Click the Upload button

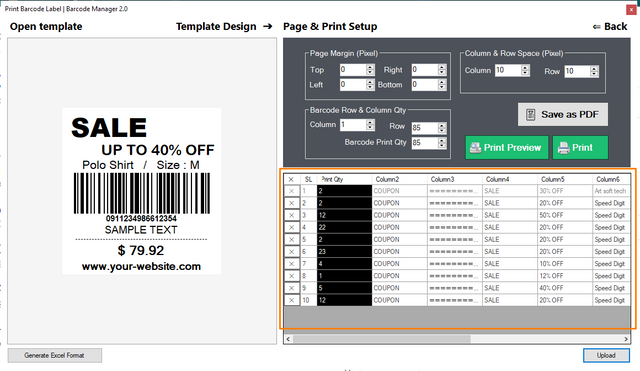coord(606,355)
